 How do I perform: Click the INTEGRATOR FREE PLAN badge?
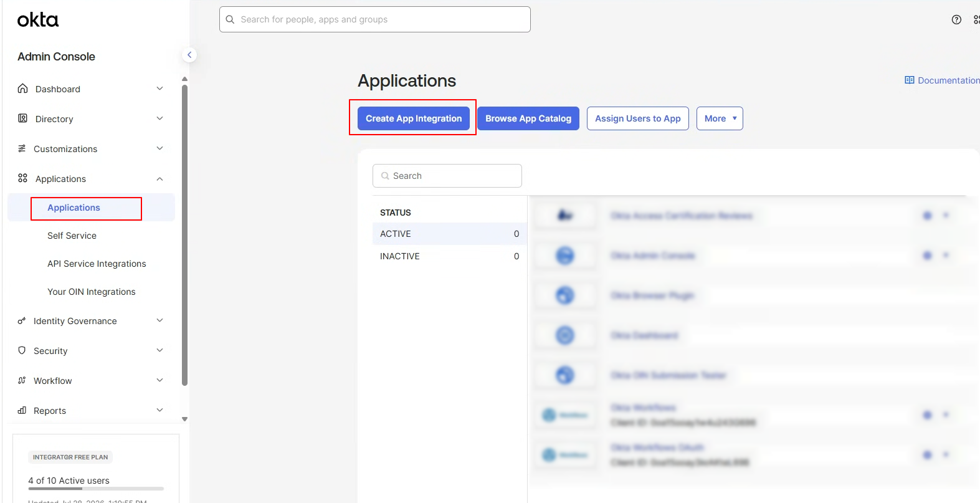pos(70,457)
